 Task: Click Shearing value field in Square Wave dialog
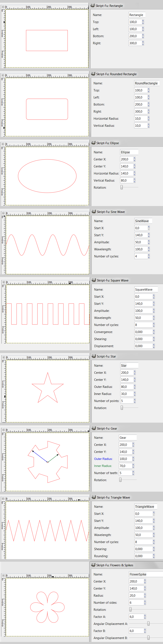point(144,339)
